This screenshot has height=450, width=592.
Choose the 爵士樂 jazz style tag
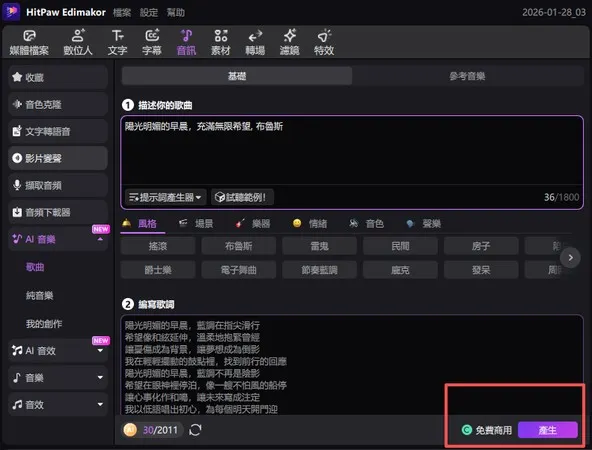(x=158, y=270)
